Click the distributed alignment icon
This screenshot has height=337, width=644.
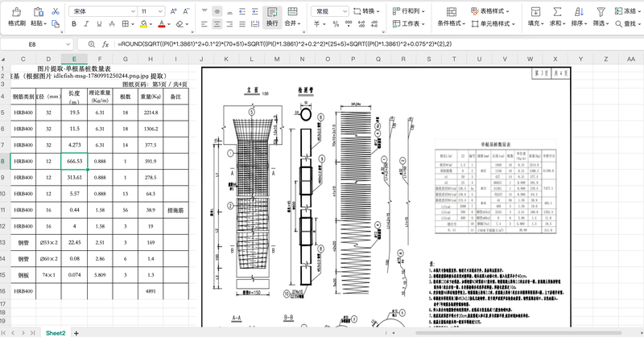[x=255, y=24]
